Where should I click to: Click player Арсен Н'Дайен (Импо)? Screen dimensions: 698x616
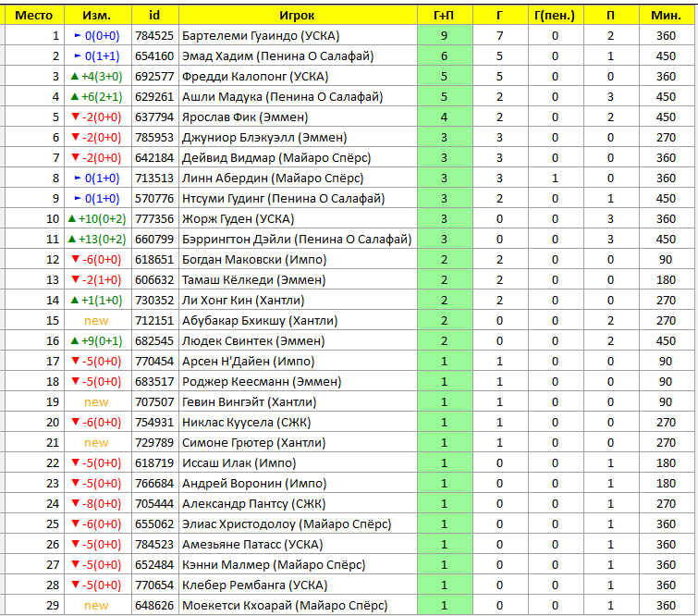click(x=249, y=362)
